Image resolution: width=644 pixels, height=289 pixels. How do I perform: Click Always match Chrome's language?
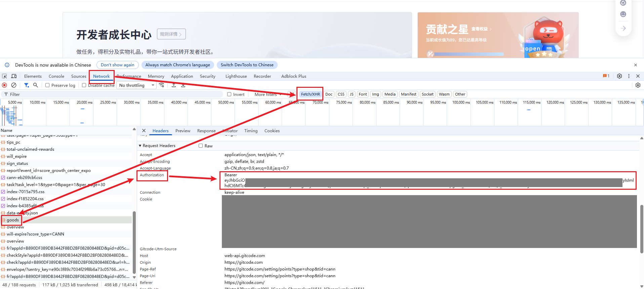(x=177, y=65)
